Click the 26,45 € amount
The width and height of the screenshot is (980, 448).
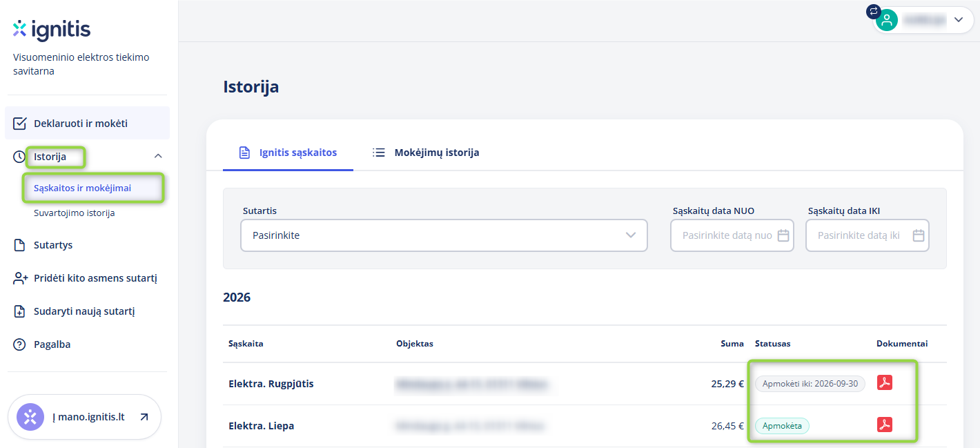coord(727,426)
